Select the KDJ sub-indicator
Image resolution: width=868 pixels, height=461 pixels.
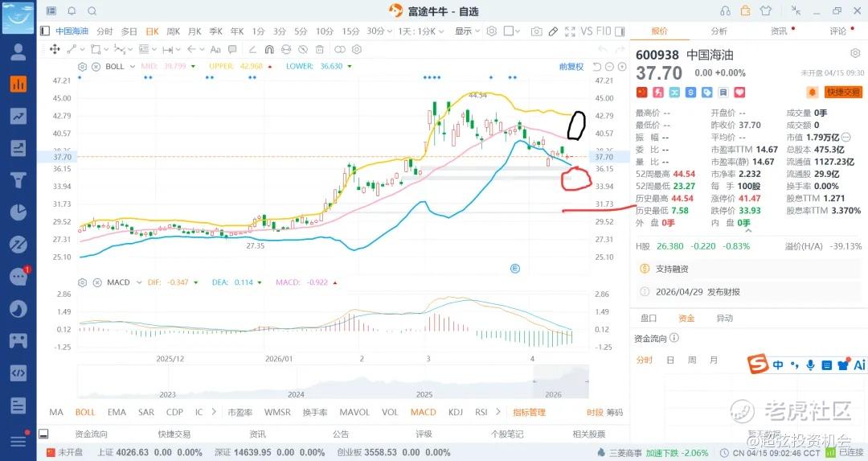[x=456, y=412]
